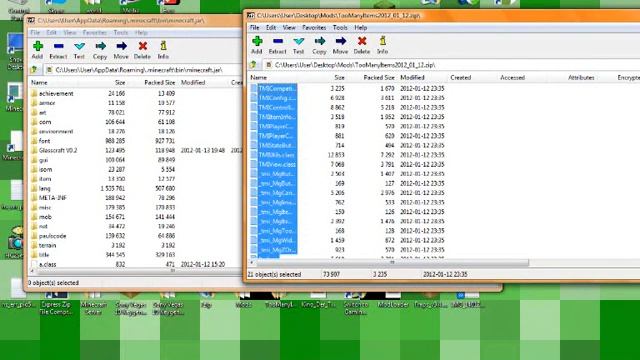Select the Glasscraft V0.2 folder in minecraft.jar
640x360 pixels.
coord(58,150)
